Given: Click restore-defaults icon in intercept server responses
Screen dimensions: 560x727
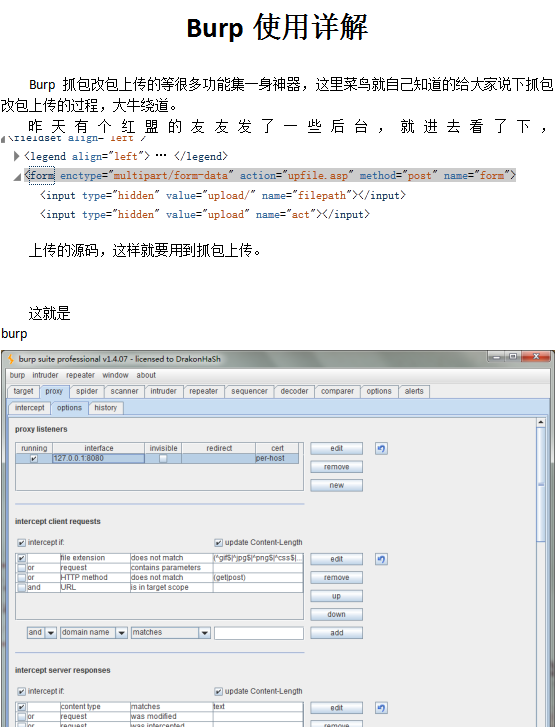Looking at the screenshot, I should pos(381,708).
